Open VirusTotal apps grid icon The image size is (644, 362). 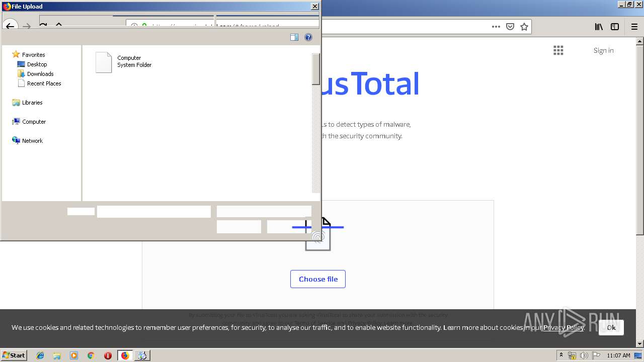558,50
